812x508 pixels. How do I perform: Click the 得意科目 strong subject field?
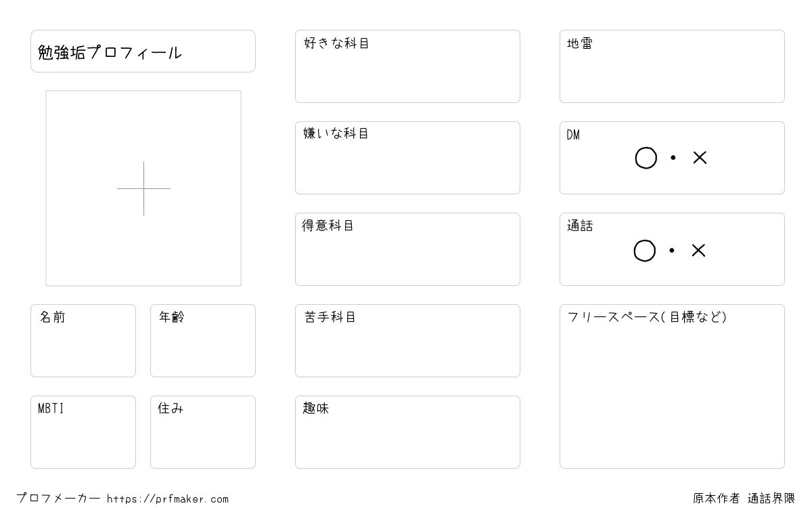[x=407, y=249]
